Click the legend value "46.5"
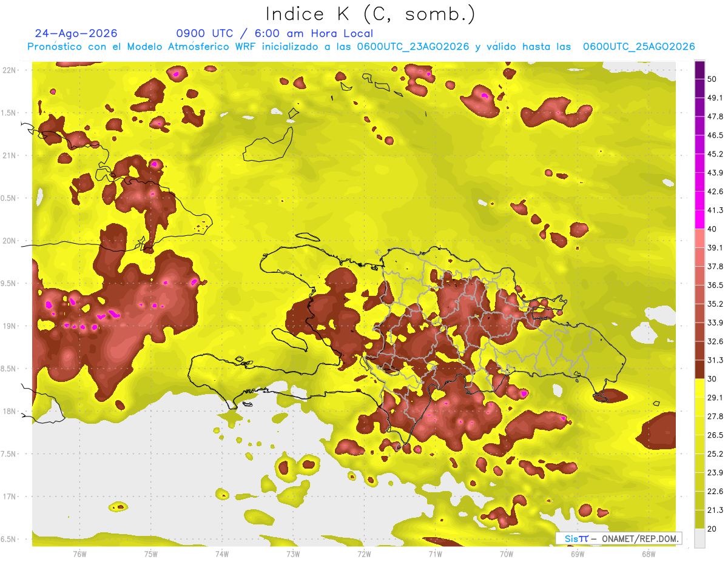Viewport: 728px width, 562px height. (x=715, y=136)
